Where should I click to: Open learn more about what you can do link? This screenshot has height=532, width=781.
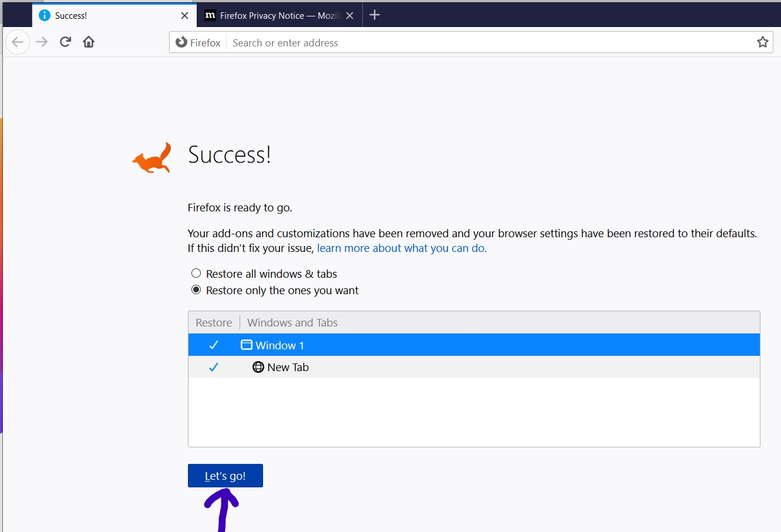click(x=402, y=248)
